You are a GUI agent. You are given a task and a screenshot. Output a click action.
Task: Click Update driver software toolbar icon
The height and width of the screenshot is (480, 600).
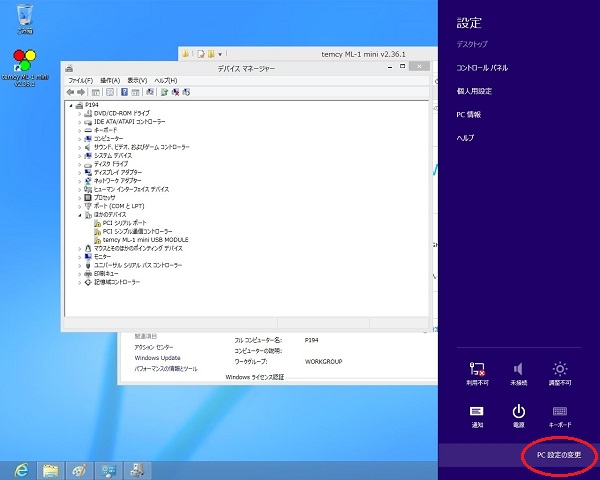[164, 92]
